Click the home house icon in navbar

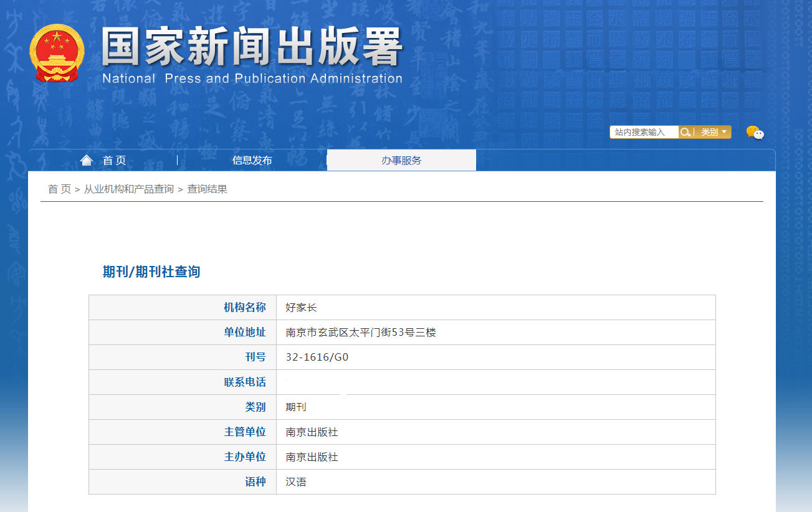87,161
